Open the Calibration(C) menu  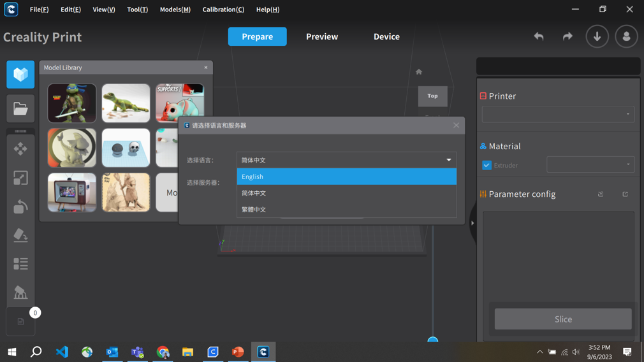[x=223, y=9]
